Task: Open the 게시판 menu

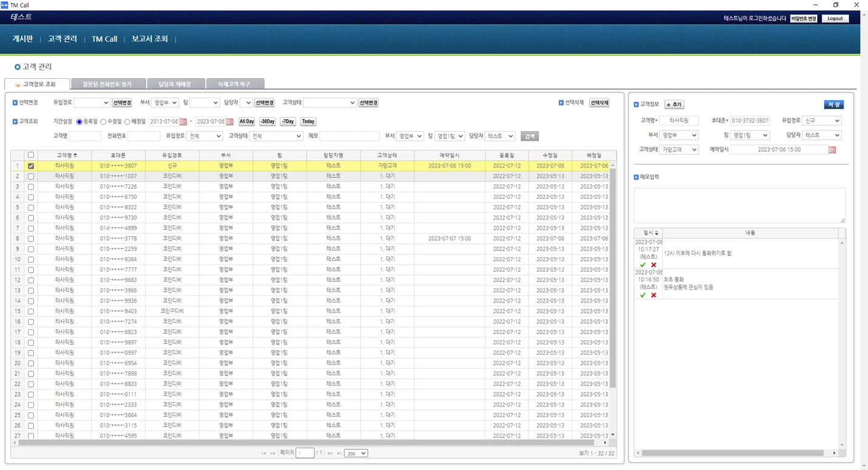Action: pos(22,39)
